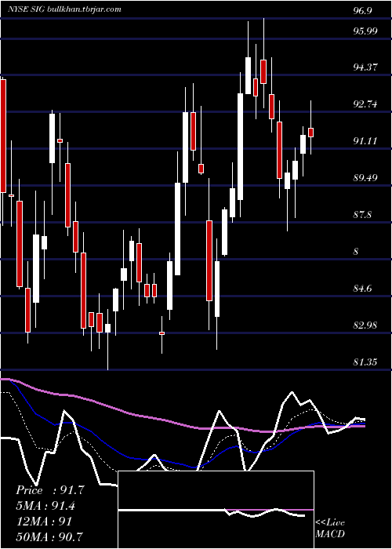Click the 84.6 price axis label
The width and height of the screenshot is (392, 549).
click(362, 289)
